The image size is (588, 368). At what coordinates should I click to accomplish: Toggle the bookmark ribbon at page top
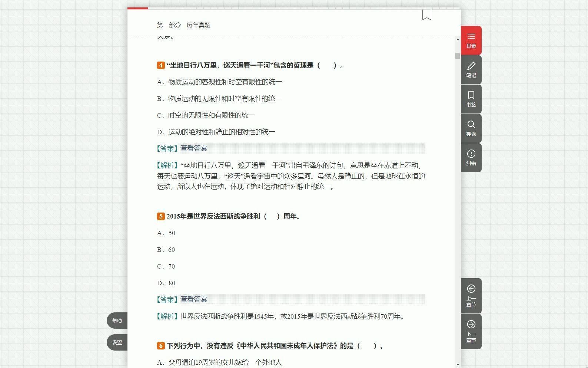pyautogui.click(x=426, y=15)
